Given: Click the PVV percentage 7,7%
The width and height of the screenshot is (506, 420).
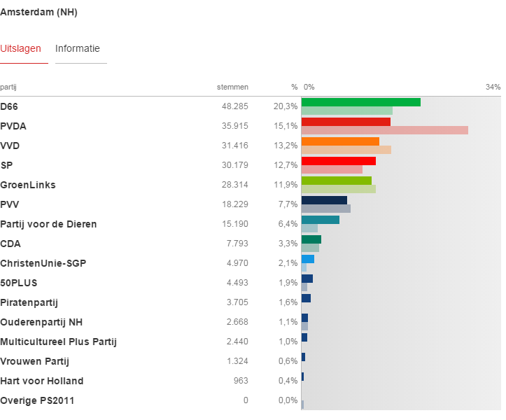Looking at the screenshot, I should 288,204.
